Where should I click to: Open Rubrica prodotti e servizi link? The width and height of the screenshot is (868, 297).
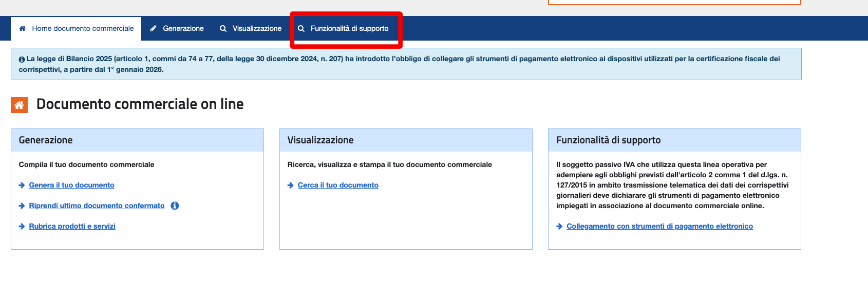click(72, 227)
